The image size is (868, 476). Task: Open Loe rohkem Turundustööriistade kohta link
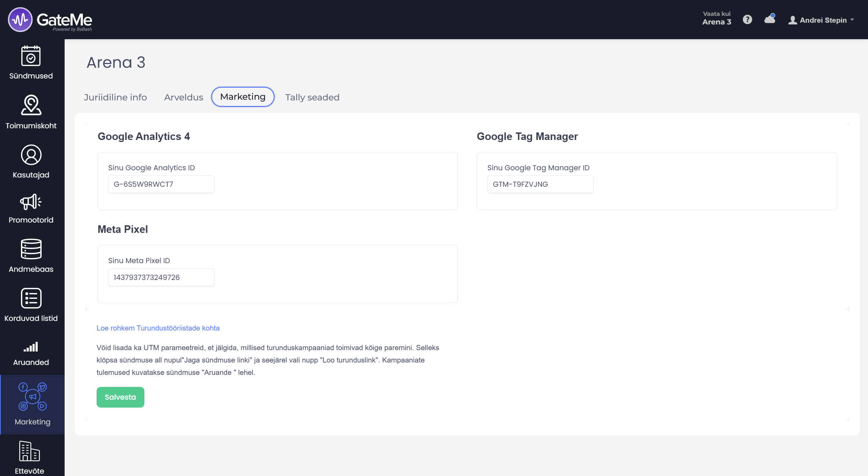pyautogui.click(x=158, y=328)
